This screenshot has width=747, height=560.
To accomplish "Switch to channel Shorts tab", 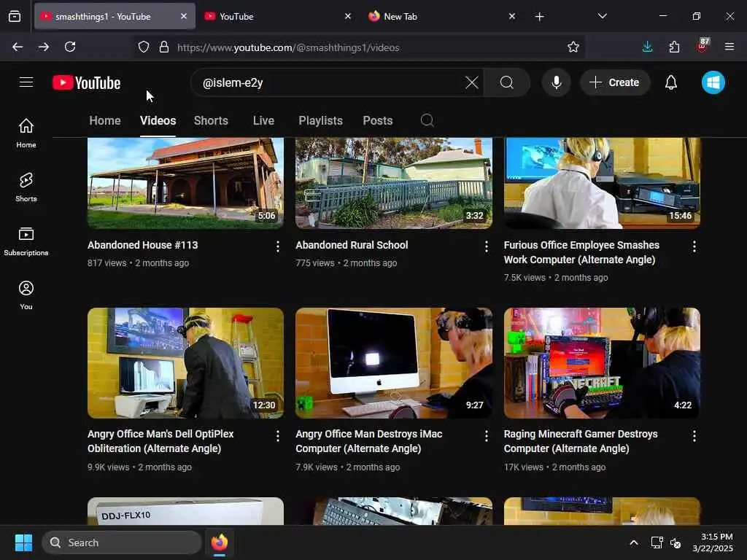I will [211, 120].
